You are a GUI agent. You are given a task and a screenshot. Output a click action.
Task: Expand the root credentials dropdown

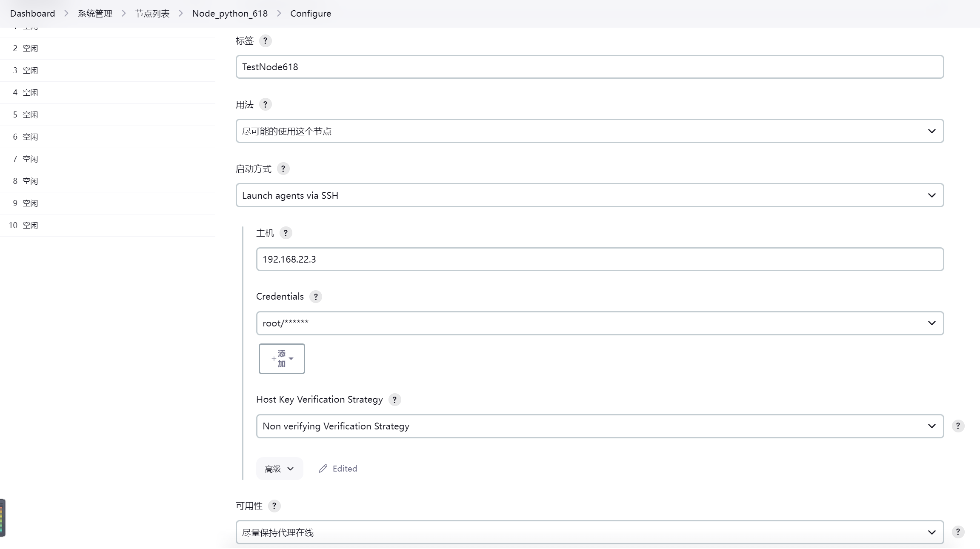(x=600, y=323)
